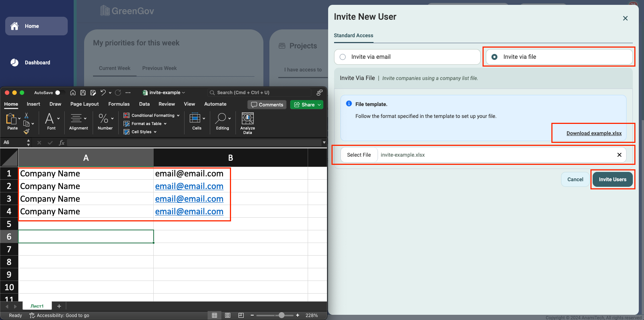The image size is (644, 320).
Task: Copy selection with the copy icon
Action: (x=26, y=124)
